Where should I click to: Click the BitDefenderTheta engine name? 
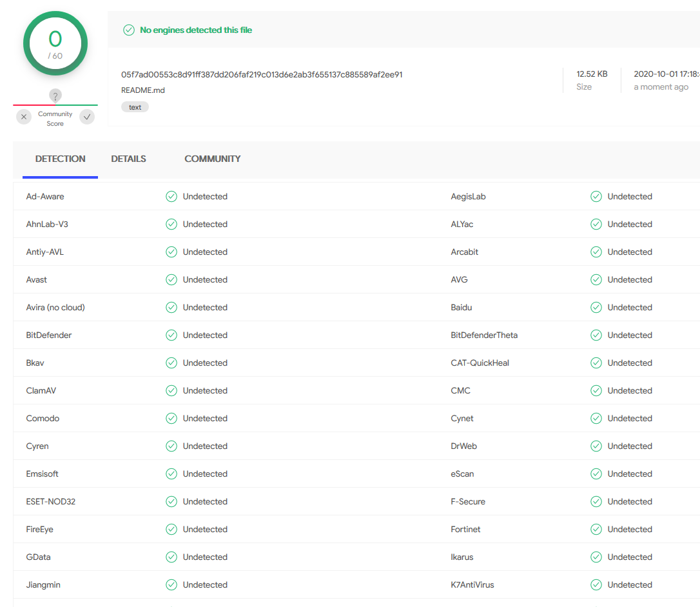(x=484, y=335)
